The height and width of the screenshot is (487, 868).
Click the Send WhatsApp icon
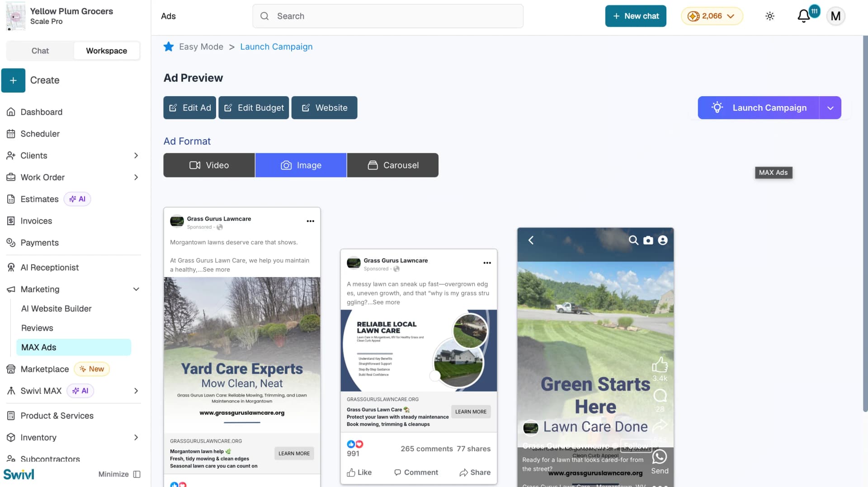[x=660, y=457]
